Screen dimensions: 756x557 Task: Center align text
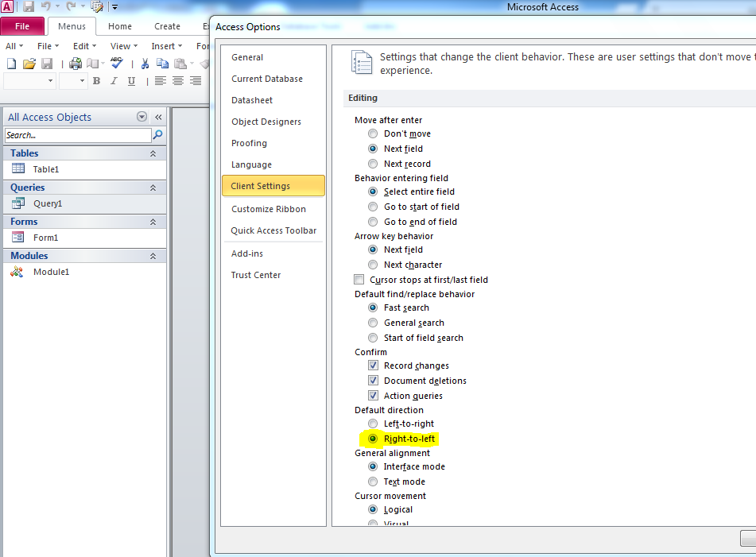178,81
